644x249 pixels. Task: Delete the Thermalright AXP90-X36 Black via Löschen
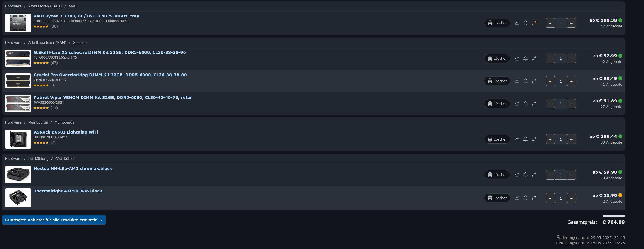point(497,198)
